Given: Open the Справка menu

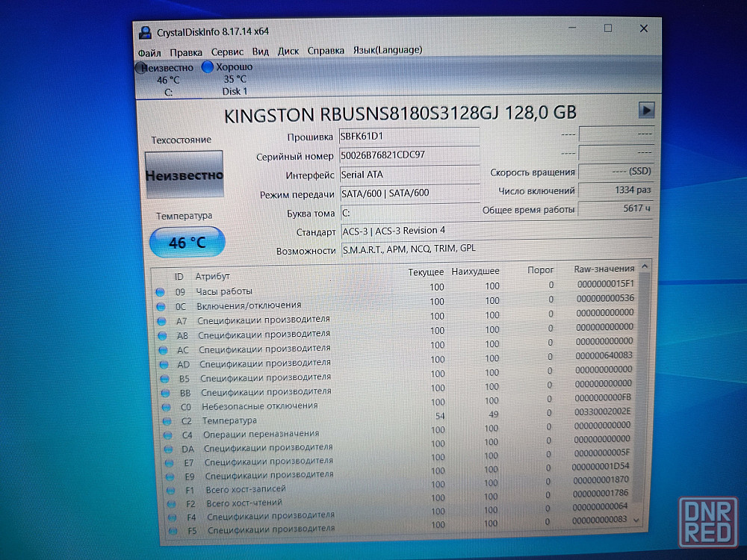Looking at the screenshot, I should [326, 51].
